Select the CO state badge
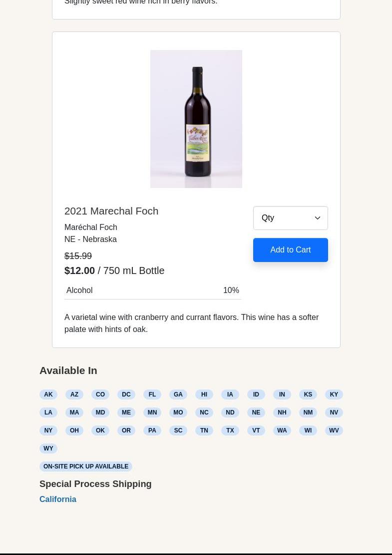 (100, 394)
